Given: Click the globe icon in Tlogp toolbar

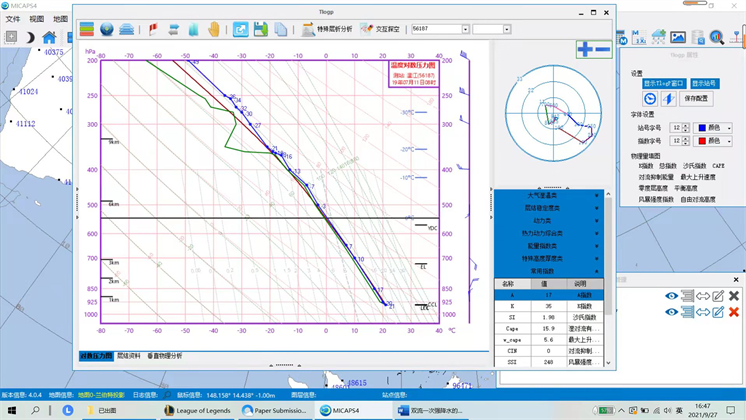Looking at the screenshot, I should 107,30.
